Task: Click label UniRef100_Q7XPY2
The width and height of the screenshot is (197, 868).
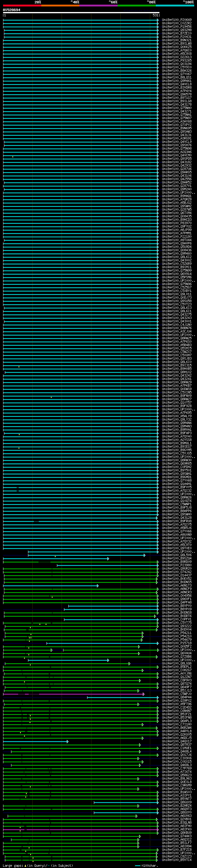Action: click(177, 125)
